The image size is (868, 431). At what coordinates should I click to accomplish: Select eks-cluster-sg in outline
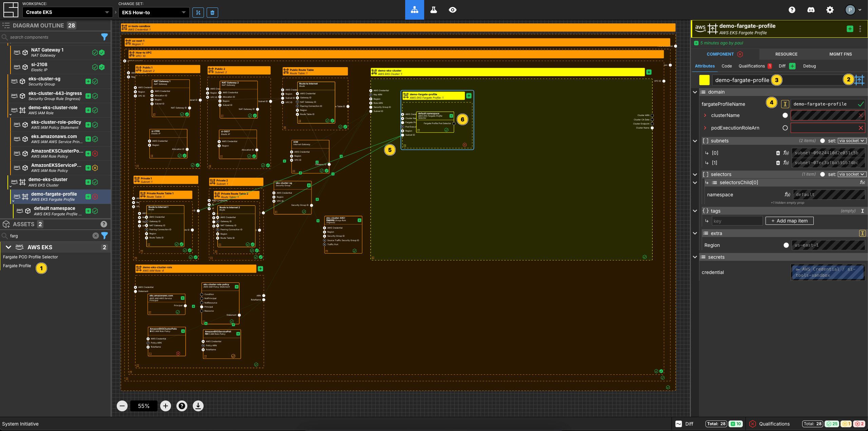tap(59, 81)
